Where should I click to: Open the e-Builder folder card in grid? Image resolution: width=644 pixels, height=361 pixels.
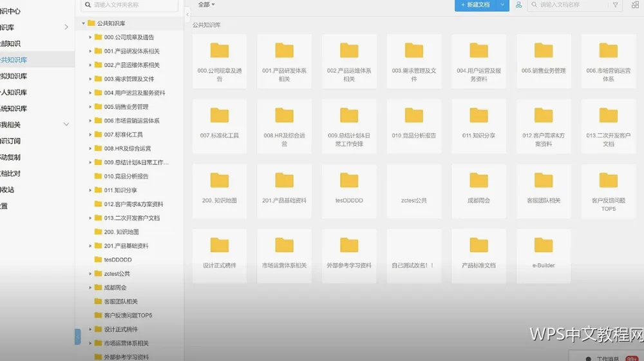coord(544,256)
